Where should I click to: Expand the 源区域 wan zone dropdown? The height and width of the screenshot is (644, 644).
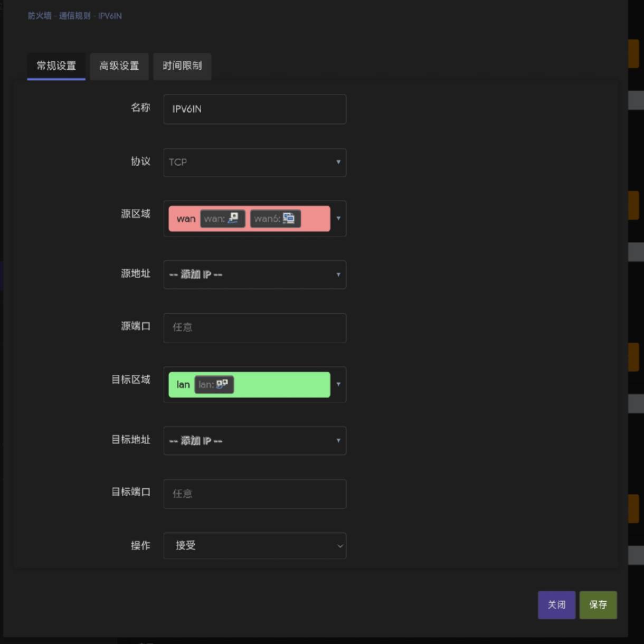[x=255, y=219]
